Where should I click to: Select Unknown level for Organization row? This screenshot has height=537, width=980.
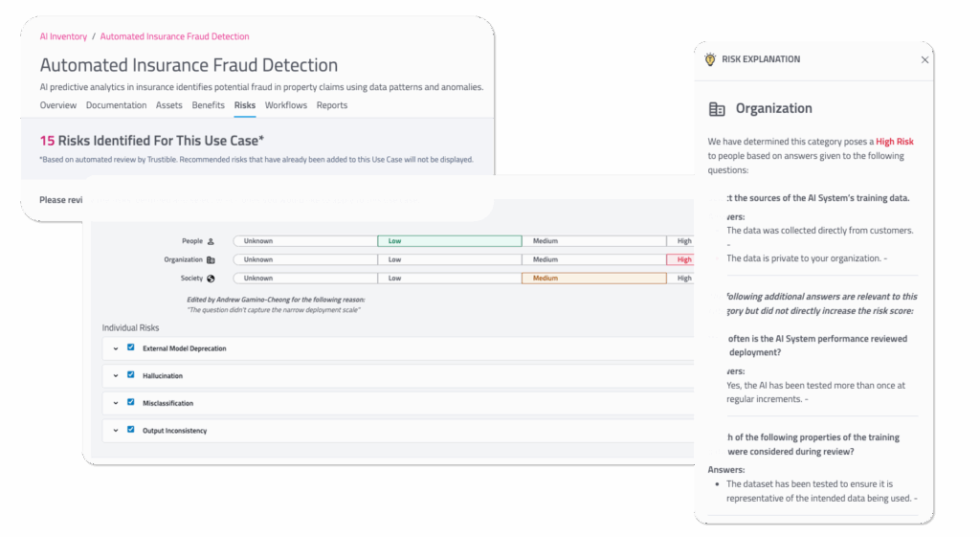click(304, 259)
